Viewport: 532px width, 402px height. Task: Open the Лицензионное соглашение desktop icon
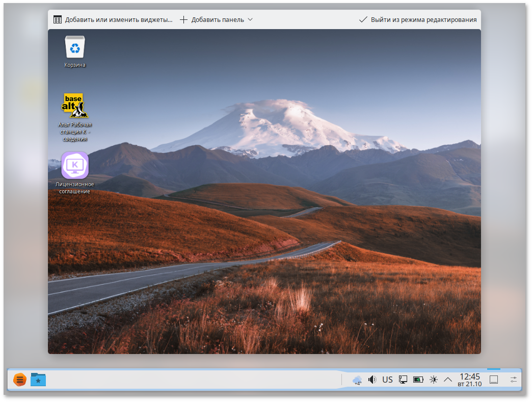75,166
